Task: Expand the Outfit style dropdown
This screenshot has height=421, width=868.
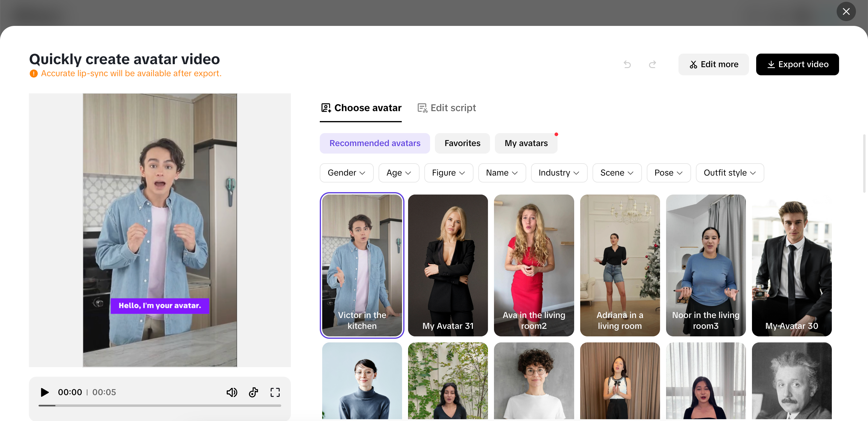Action: click(x=729, y=173)
